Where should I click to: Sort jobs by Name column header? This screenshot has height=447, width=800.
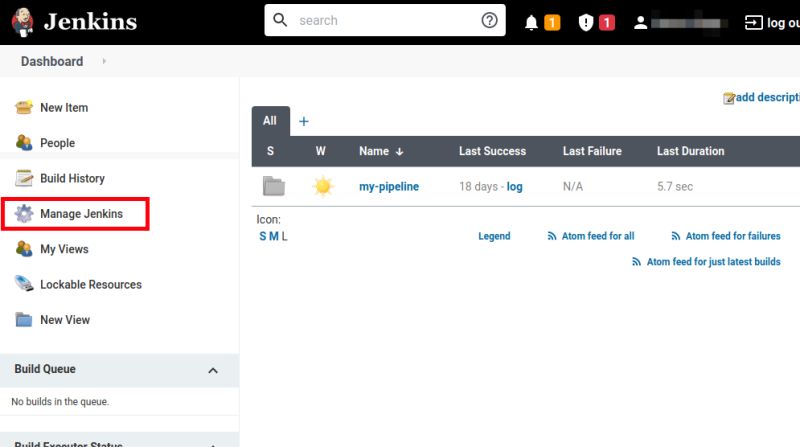click(374, 151)
